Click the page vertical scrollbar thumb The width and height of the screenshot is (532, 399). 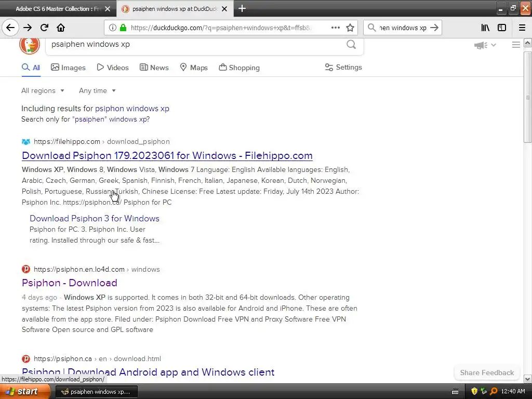tap(527, 97)
